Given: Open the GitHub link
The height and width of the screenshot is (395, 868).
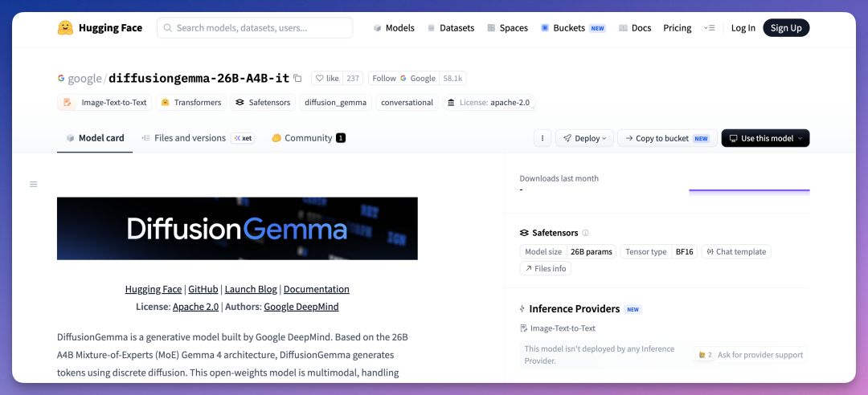Looking at the screenshot, I should click(203, 289).
